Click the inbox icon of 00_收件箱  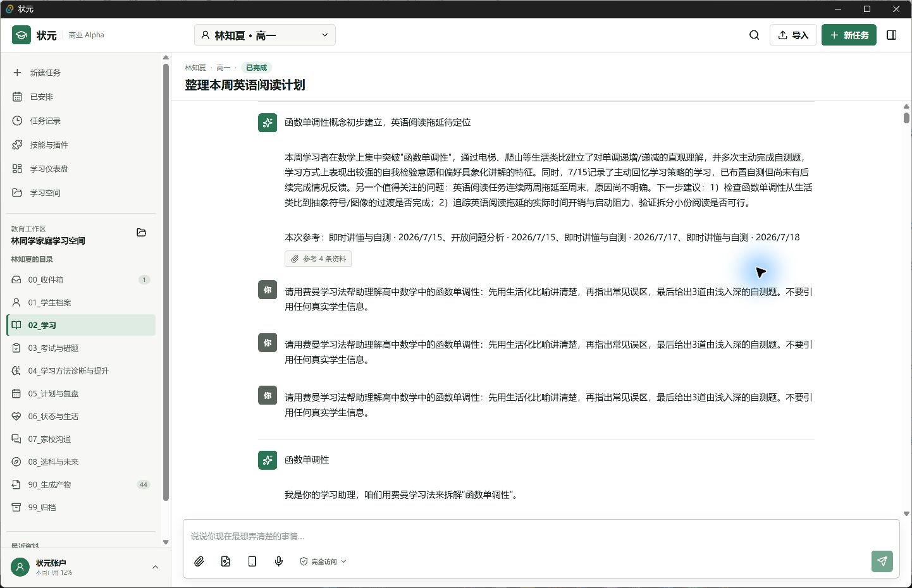pyautogui.click(x=16, y=279)
